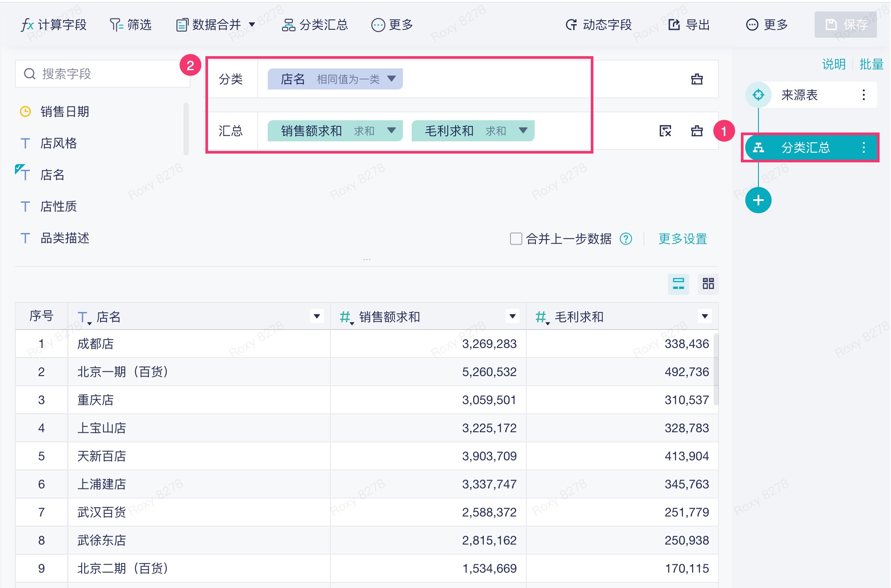Click the clear icon in 汇总 row
The height and width of the screenshot is (588, 891).
tap(697, 131)
